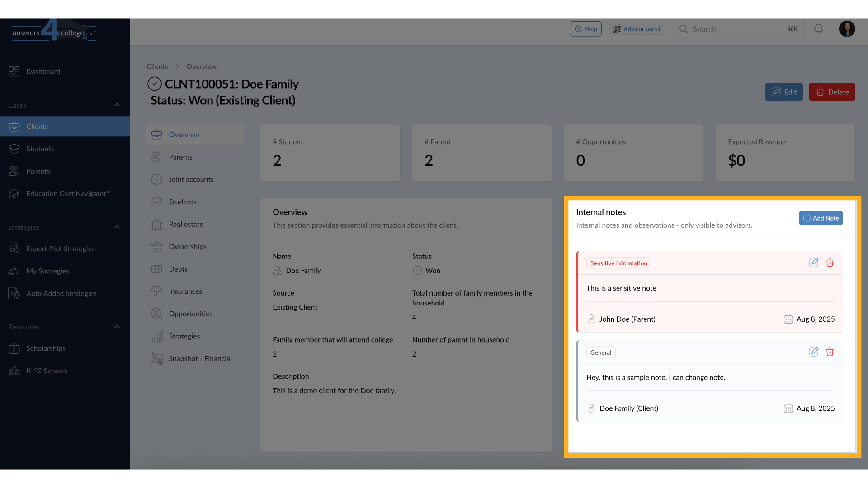Edit the Sensitive information note

(813, 263)
